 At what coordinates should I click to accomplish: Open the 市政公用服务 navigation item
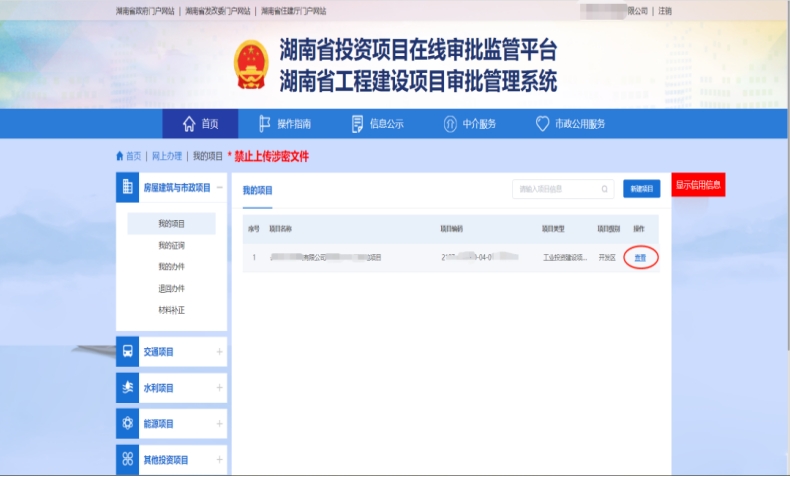click(x=570, y=123)
